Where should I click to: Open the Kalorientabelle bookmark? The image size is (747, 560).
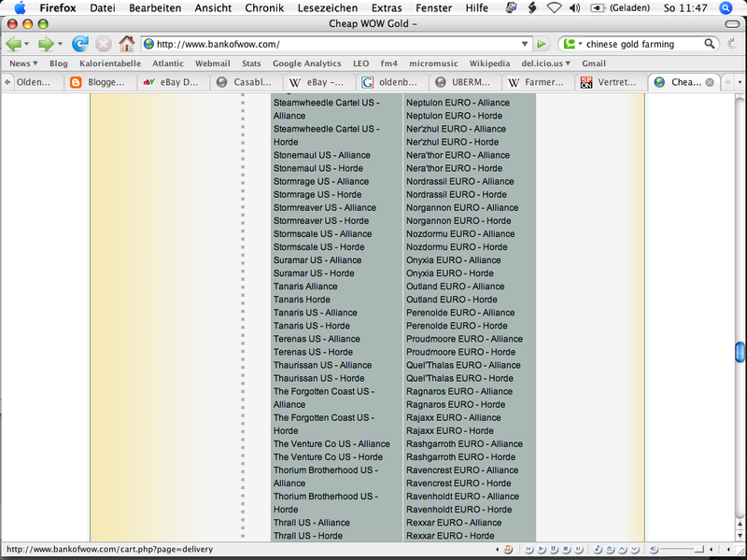coord(110,63)
